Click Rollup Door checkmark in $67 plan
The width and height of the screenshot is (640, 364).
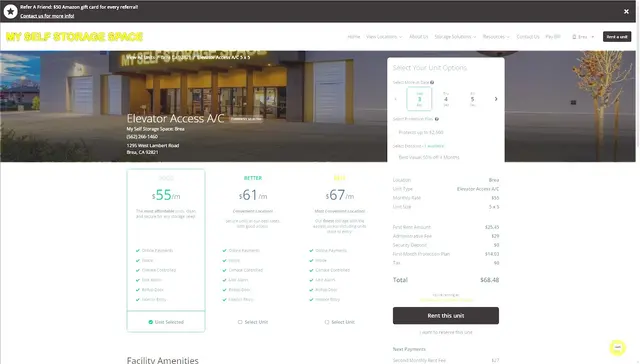[x=311, y=290]
